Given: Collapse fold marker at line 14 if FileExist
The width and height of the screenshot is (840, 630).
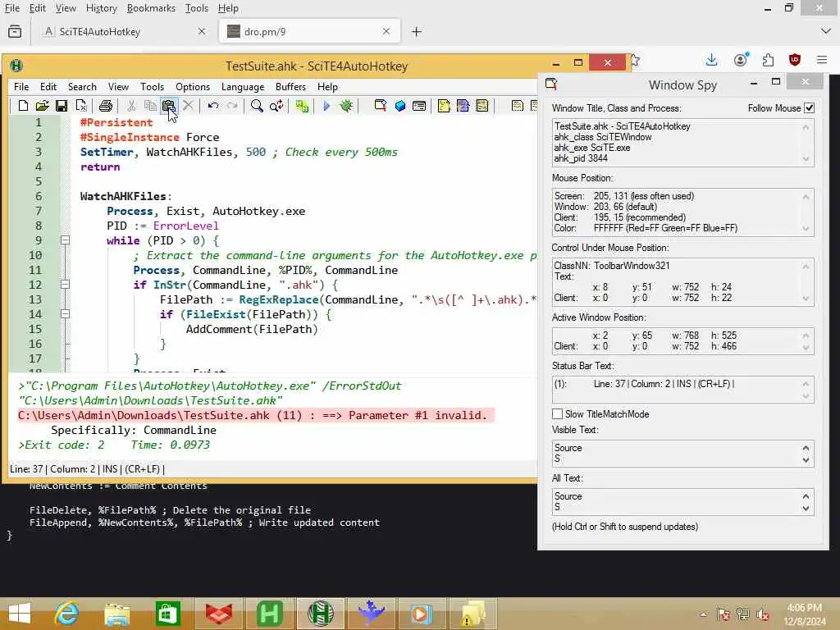Looking at the screenshot, I should click(x=65, y=314).
